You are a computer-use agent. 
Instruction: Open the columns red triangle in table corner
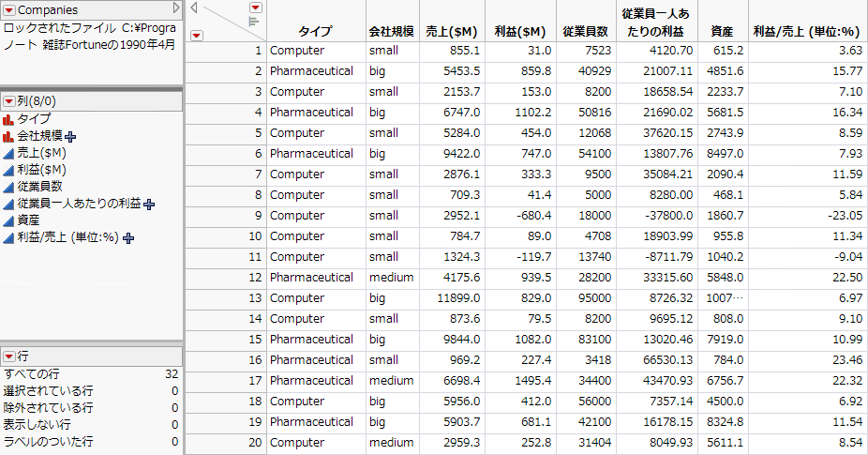pos(255,8)
